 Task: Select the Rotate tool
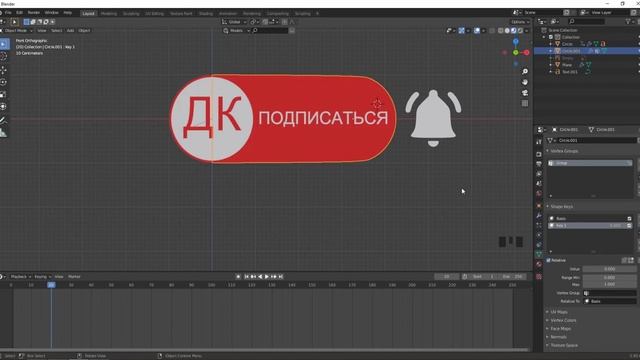[4, 82]
